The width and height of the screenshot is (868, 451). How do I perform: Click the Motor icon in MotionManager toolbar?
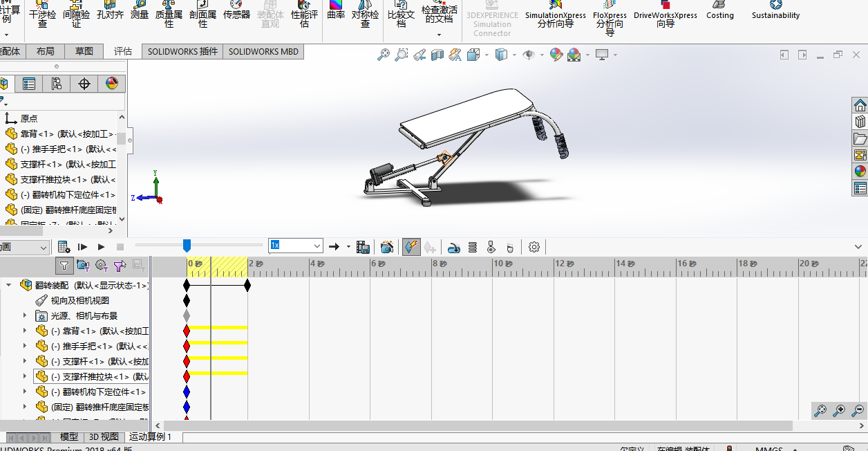pos(454,247)
